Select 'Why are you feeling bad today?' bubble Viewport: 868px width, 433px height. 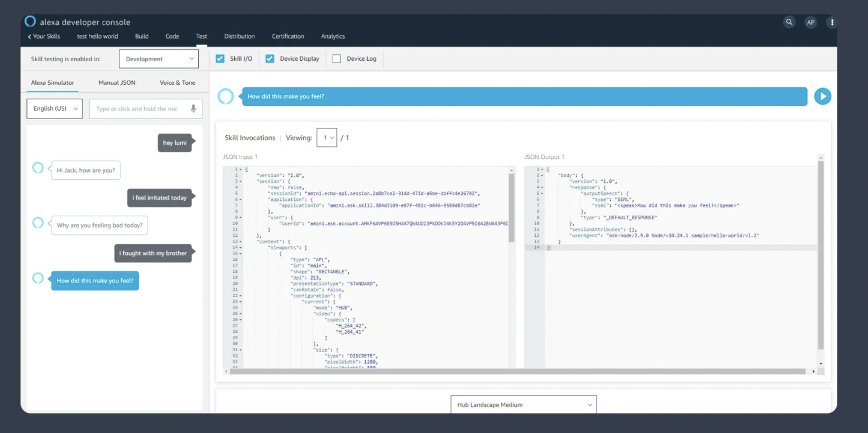click(x=100, y=225)
